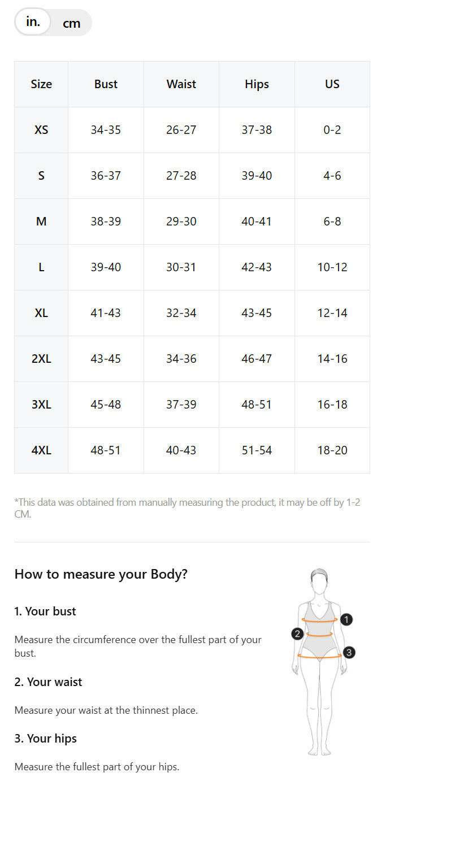
Task: Click the measurement disclaimer note text
Action: pyautogui.click(x=187, y=508)
